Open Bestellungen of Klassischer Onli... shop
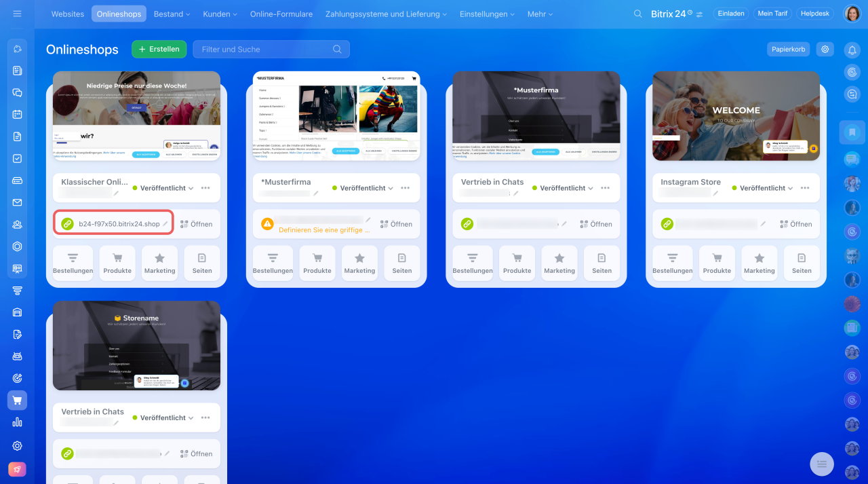Screen dimensions: 868x484 pyautogui.click(x=73, y=263)
